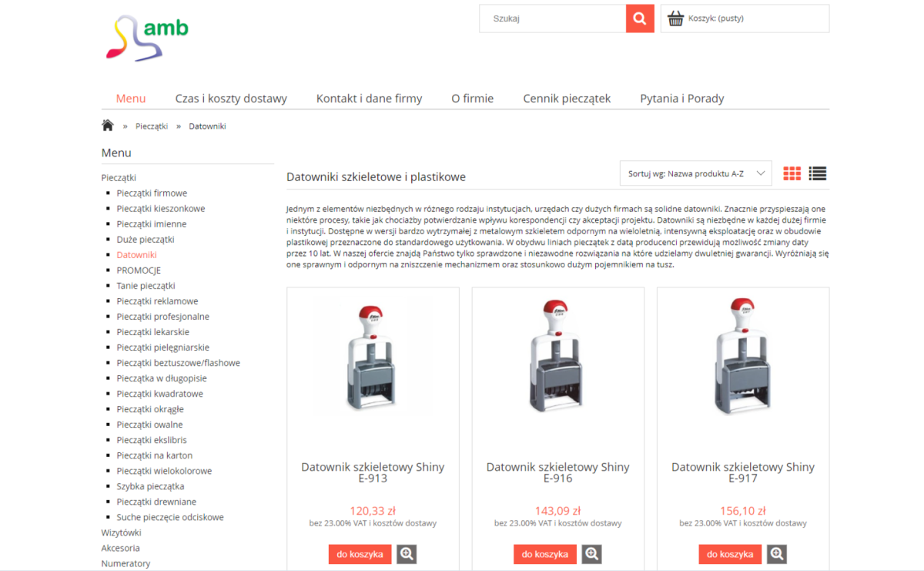Open the Cennik pieczątek menu item
The image size is (924, 571).
[567, 99]
